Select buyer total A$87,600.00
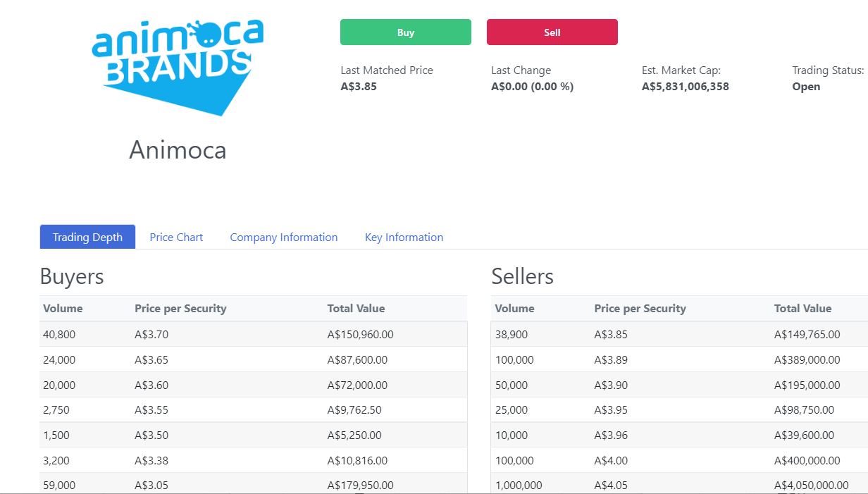Image resolution: width=868 pixels, height=494 pixels. click(357, 360)
